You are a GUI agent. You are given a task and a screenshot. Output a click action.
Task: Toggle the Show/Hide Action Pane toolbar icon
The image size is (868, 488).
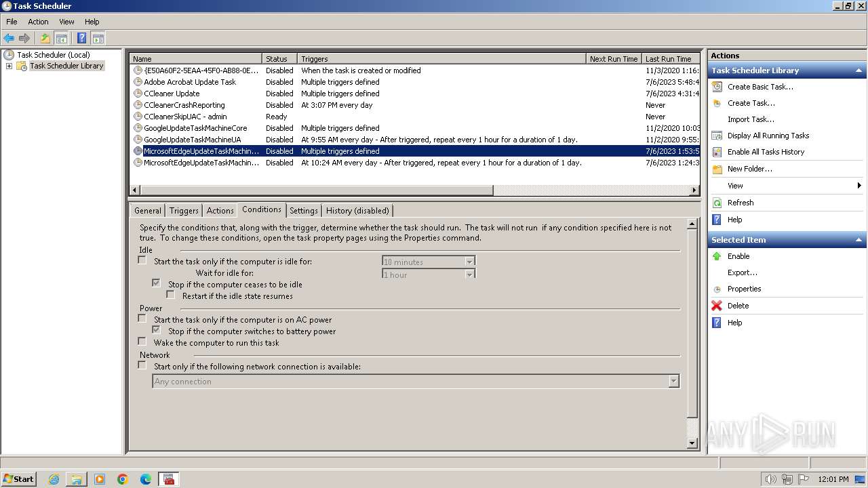click(x=98, y=39)
